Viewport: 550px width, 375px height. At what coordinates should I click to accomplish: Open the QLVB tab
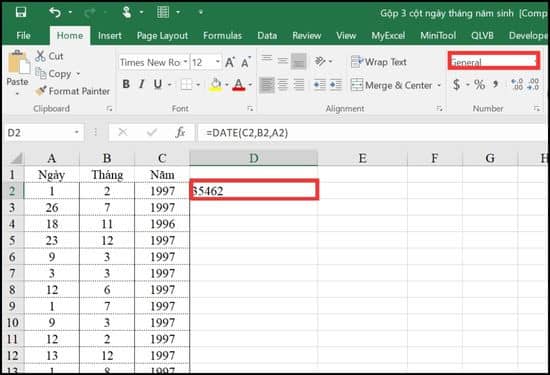(x=482, y=35)
